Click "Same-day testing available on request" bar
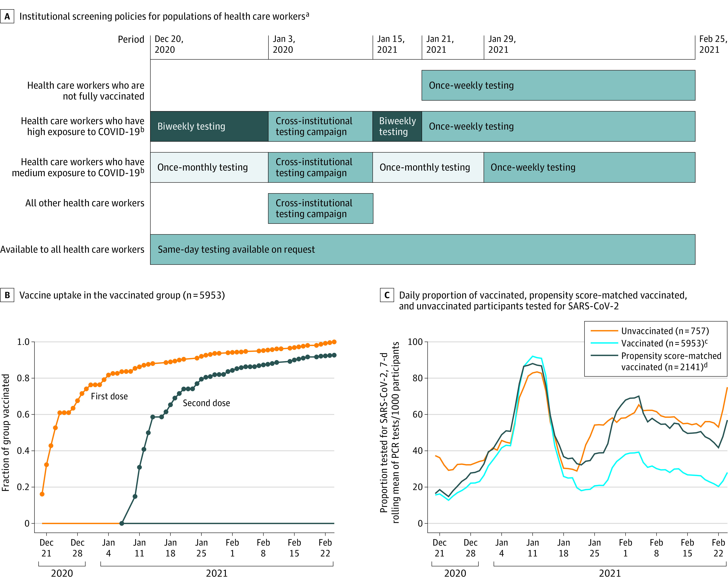 422,249
